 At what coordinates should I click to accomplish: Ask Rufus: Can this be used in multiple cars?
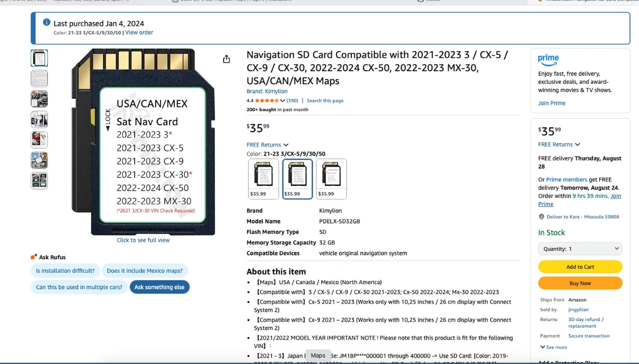click(x=79, y=287)
